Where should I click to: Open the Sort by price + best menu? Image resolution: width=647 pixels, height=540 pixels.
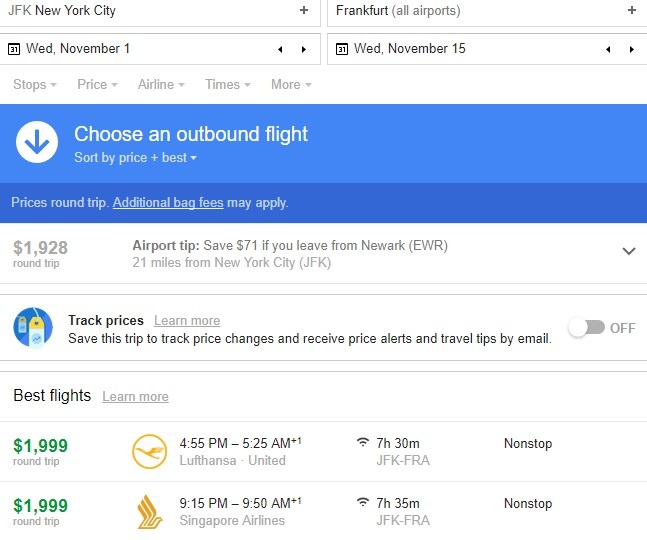[x=135, y=158]
